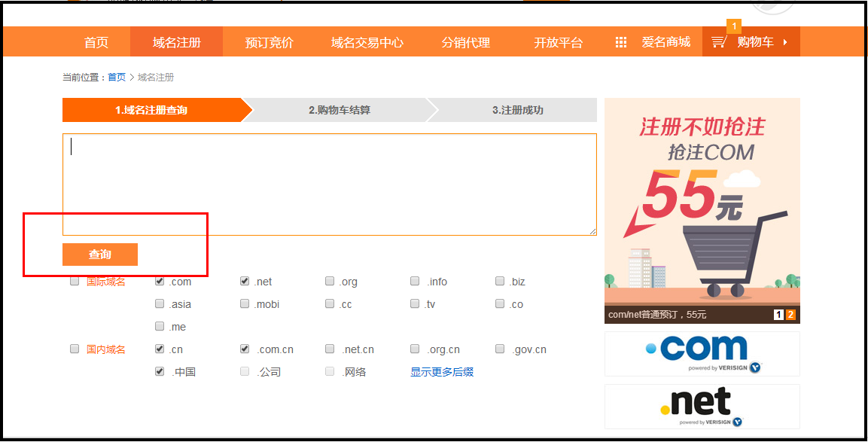Screen dimensions: 868x442
Task: Switch banner to slide 2
Action: click(x=790, y=315)
